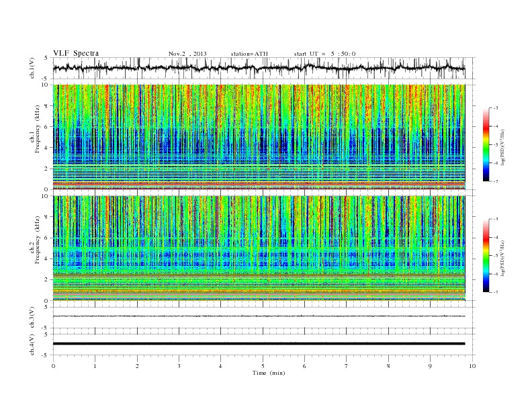Click the thick ch.4 voltage trace
The width and height of the screenshot is (532, 411).
click(x=259, y=344)
